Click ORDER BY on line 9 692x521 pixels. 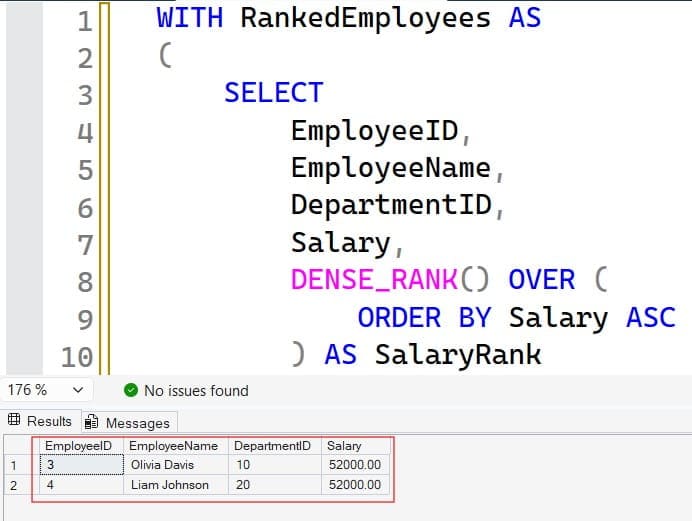[x=424, y=317]
